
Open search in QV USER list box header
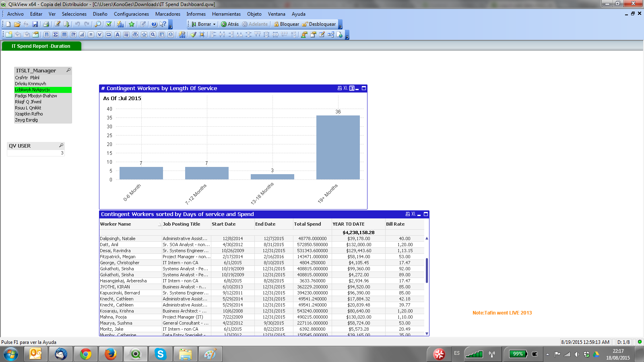(61, 146)
